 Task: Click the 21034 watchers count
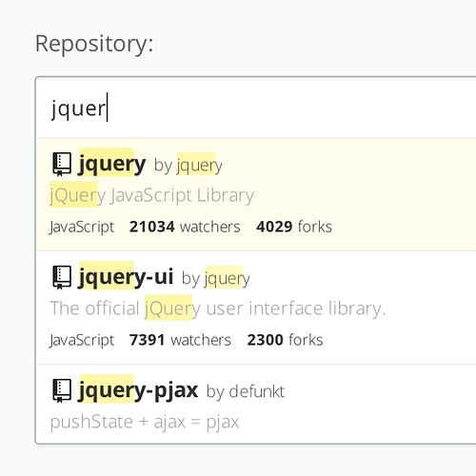pyautogui.click(x=185, y=227)
